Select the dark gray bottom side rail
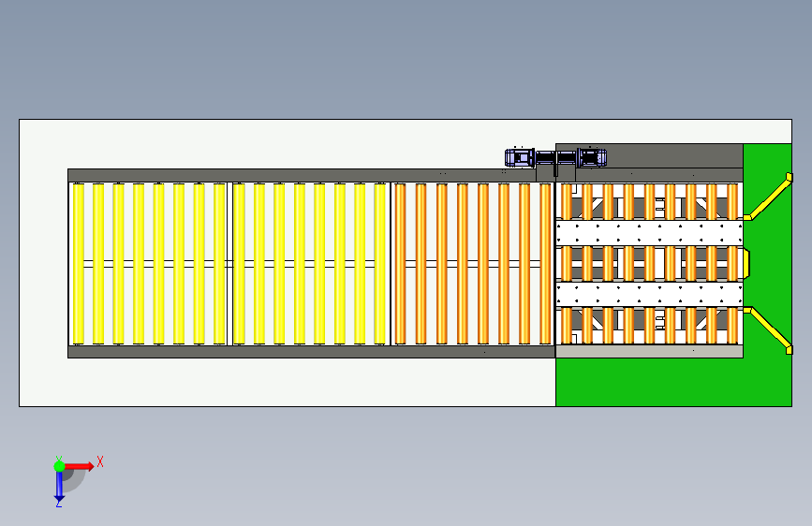The width and height of the screenshot is (812, 526). (x=311, y=352)
